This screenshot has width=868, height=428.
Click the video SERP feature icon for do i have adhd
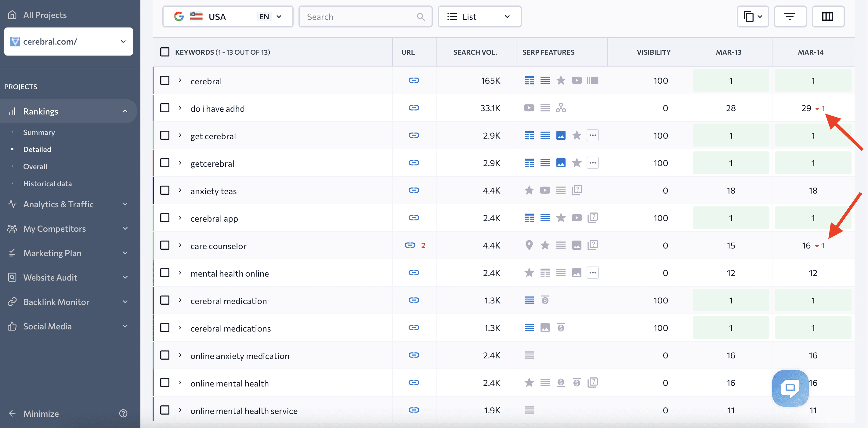point(529,108)
